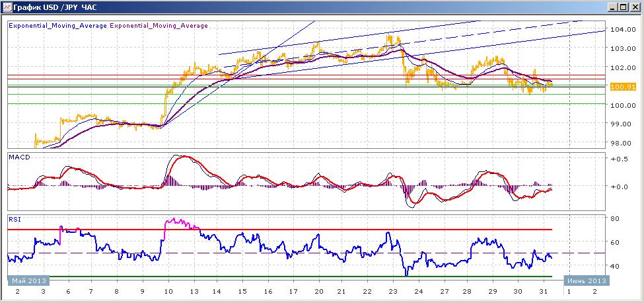Click date 31 on the time axis
644x303 pixels.
[x=544, y=291]
